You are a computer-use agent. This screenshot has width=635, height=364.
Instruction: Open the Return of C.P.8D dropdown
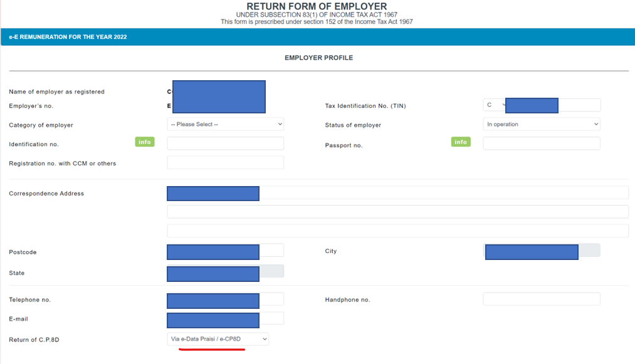pos(218,339)
